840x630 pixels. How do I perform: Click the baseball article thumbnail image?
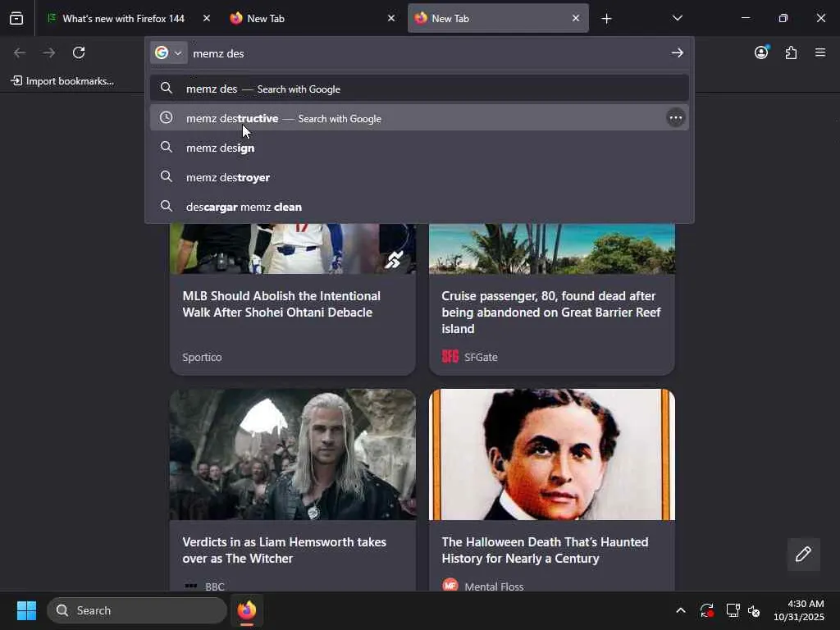point(293,249)
